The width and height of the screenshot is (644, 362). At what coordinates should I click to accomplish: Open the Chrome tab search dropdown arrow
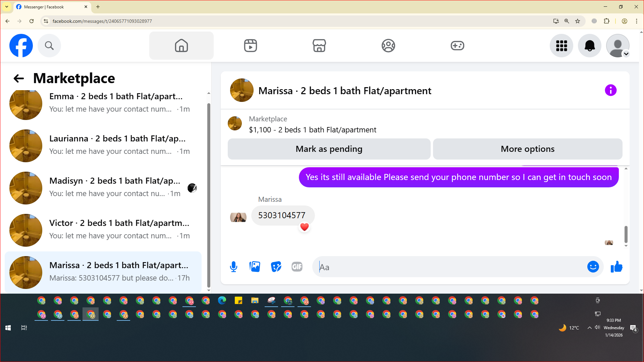point(6,7)
